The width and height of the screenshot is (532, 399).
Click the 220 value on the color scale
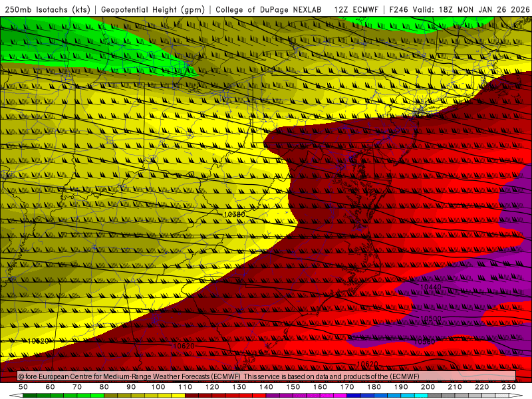(x=481, y=387)
